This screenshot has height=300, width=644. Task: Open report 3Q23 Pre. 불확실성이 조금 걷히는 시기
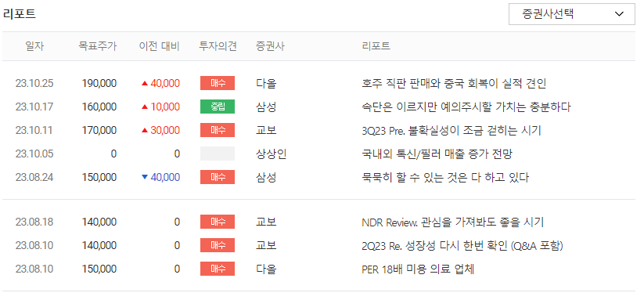coord(452,130)
